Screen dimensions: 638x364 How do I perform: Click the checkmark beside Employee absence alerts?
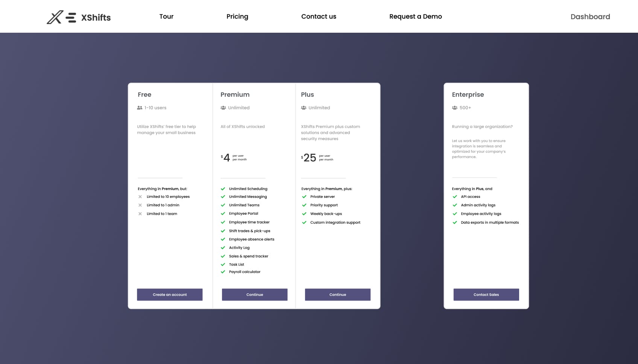click(223, 239)
